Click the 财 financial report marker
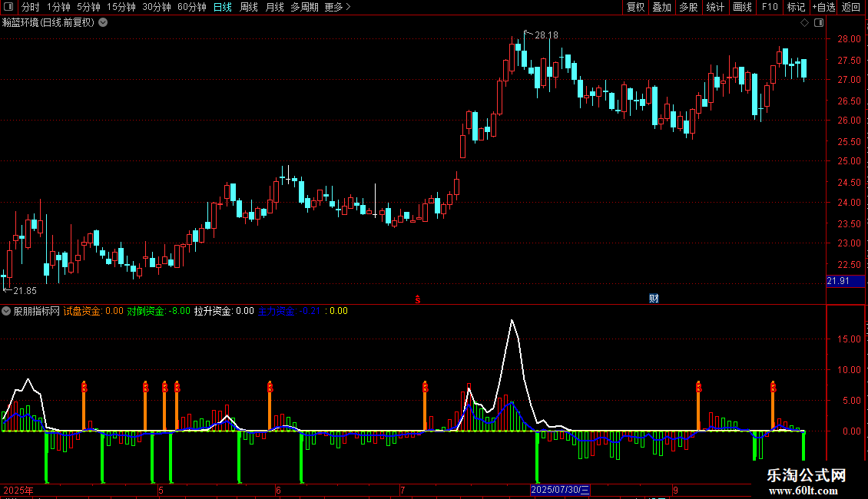868x499 pixels. pos(654,299)
